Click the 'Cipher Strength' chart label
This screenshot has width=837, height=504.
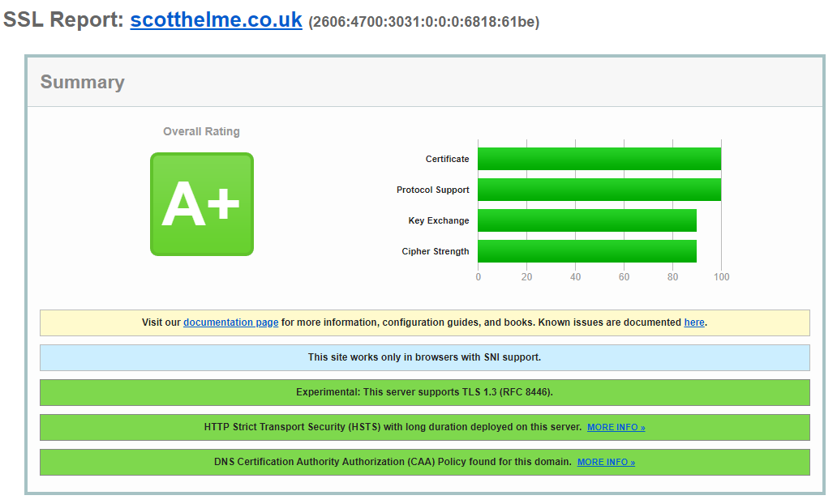coord(436,251)
